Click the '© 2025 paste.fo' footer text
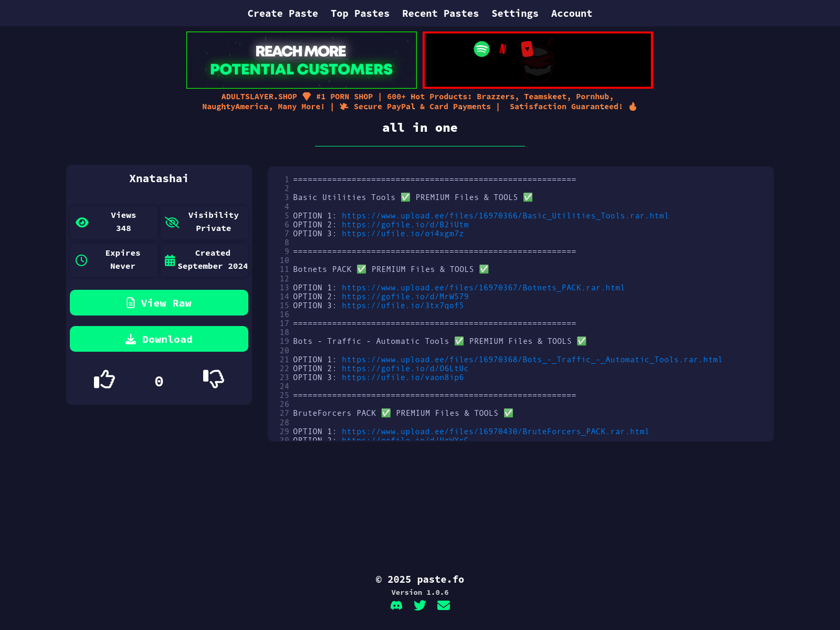This screenshot has height=630, width=840. pos(420,580)
